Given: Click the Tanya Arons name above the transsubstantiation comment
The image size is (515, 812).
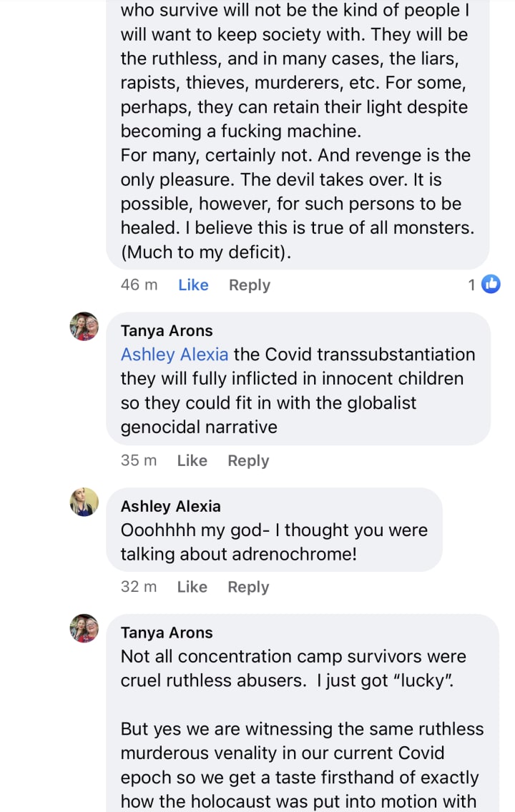Looking at the screenshot, I should tap(167, 331).
